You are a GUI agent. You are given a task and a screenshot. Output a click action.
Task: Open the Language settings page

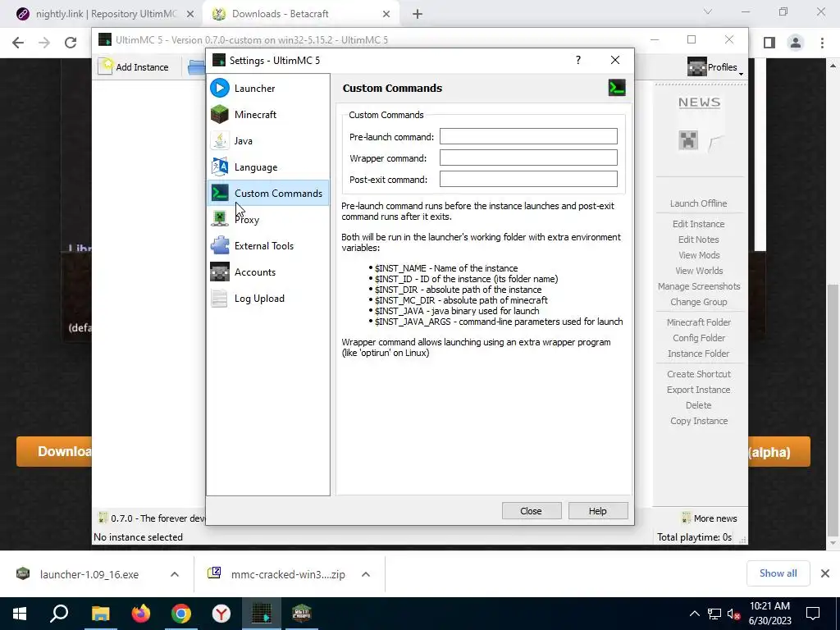(x=268, y=167)
